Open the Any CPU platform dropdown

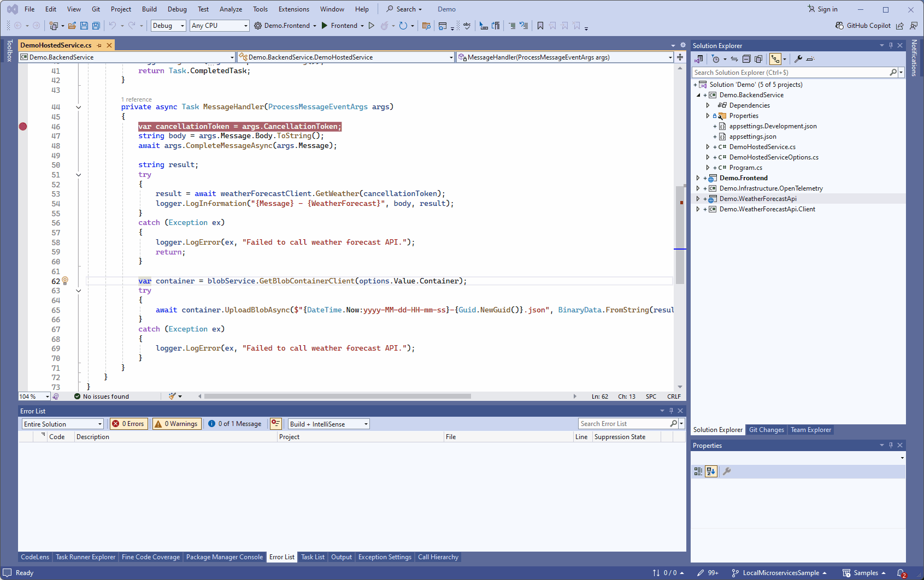[x=220, y=26]
